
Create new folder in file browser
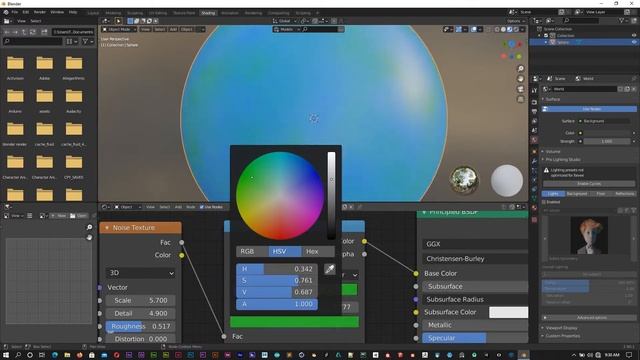coord(44,32)
